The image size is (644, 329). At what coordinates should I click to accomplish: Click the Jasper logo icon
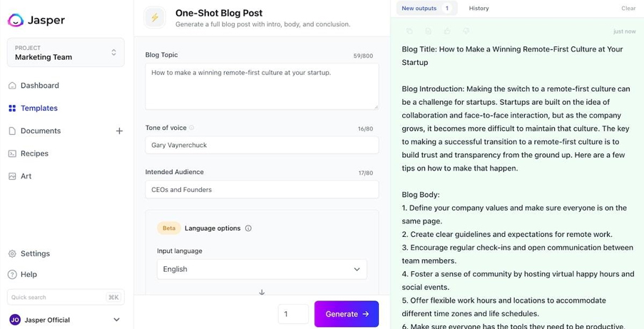pyautogui.click(x=16, y=20)
